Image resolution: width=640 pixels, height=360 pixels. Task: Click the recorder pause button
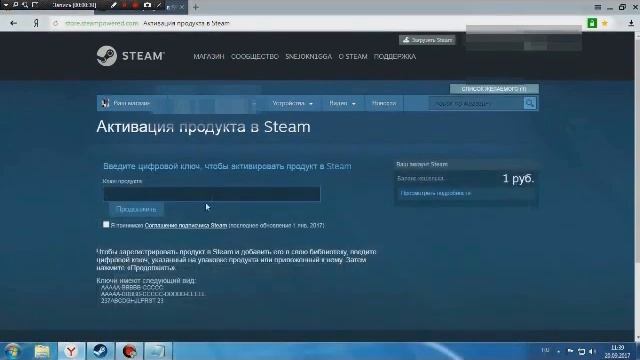pyautogui.click(x=124, y=5)
